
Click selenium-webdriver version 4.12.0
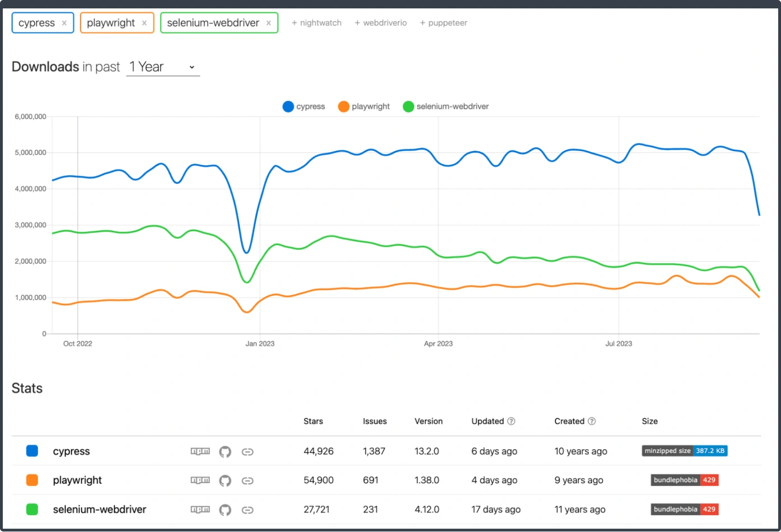tap(427, 510)
